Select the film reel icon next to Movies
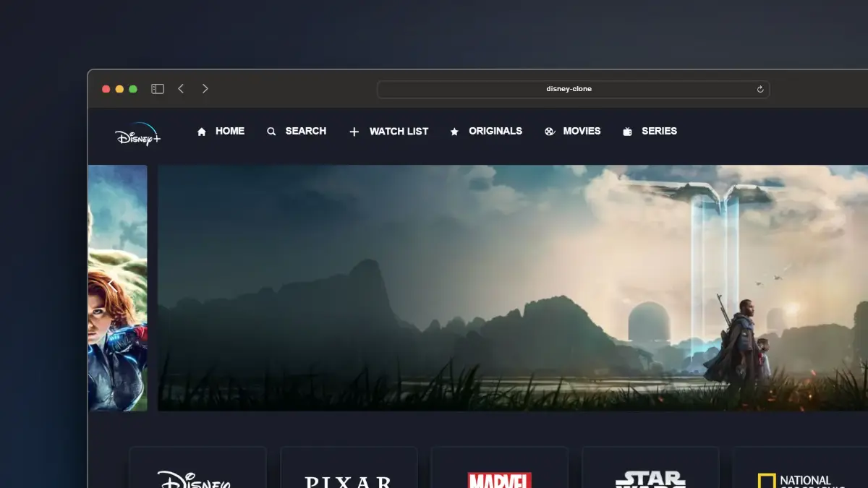The height and width of the screenshot is (488, 868). click(548, 131)
